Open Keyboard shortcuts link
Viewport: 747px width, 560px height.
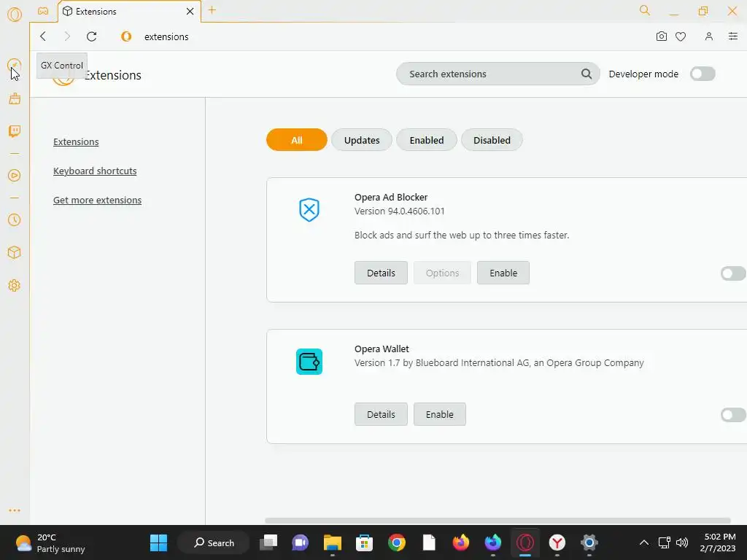(95, 171)
